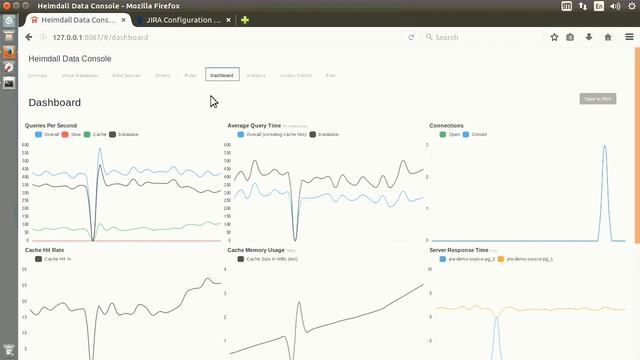The image size is (640, 360).
Task: Open the Rules tab
Action: pos(190,76)
